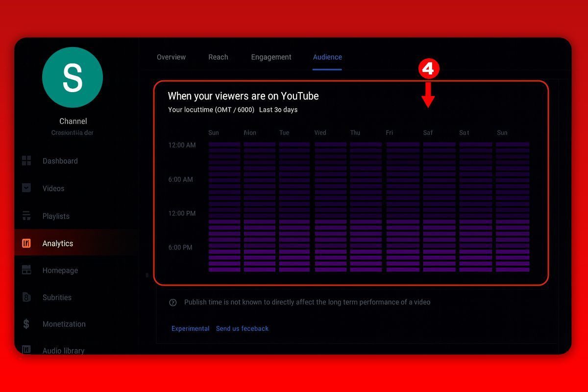Click the Dashboard grid icon
588x392 pixels.
(26, 161)
